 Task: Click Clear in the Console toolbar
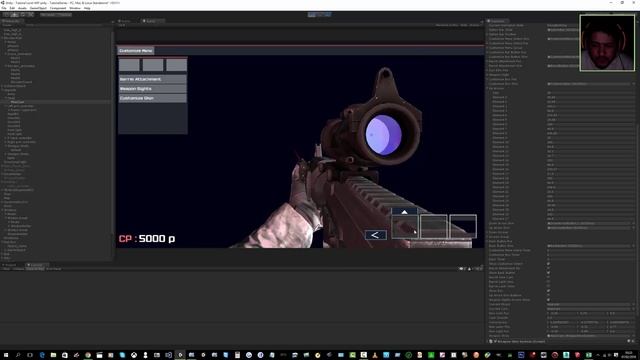click(6, 269)
